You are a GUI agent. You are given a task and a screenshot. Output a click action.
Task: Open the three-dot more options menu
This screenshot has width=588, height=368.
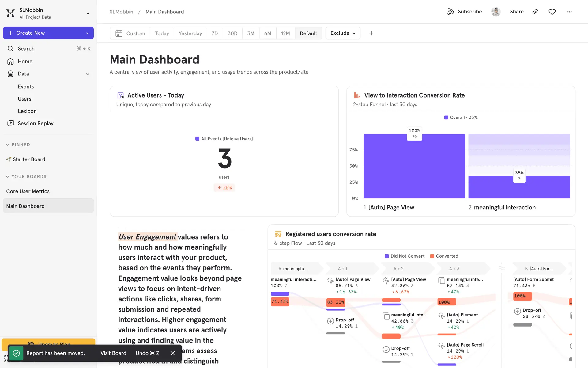click(569, 12)
